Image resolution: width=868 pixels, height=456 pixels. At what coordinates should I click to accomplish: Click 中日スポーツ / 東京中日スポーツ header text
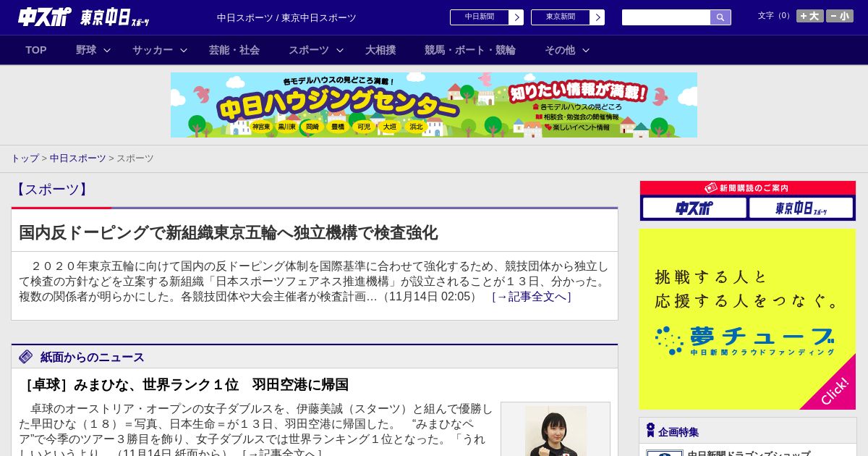[x=286, y=17]
